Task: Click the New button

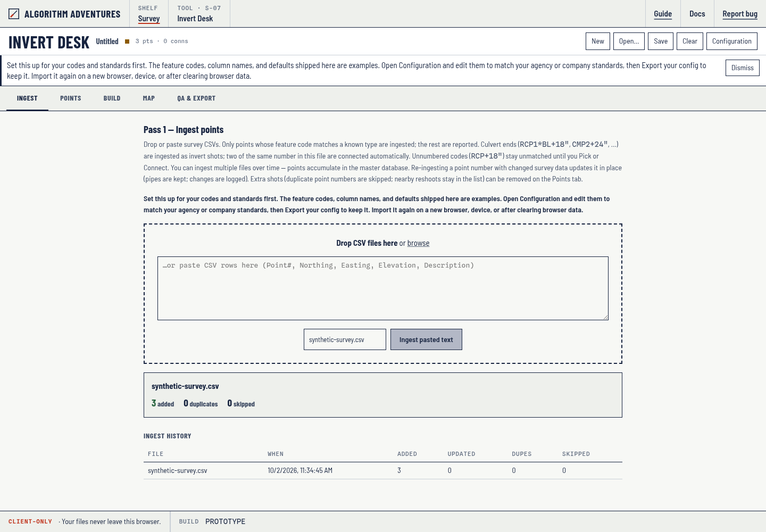Action: point(598,41)
